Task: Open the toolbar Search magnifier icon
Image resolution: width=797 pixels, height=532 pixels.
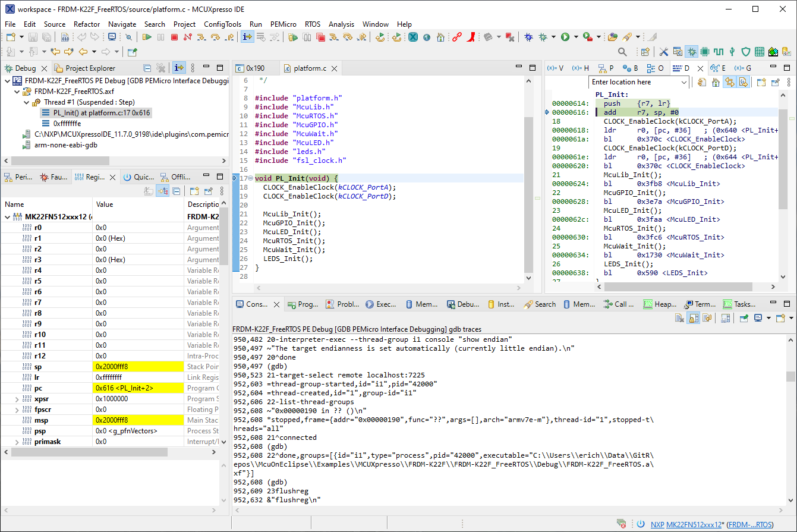Action: (622, 52)
